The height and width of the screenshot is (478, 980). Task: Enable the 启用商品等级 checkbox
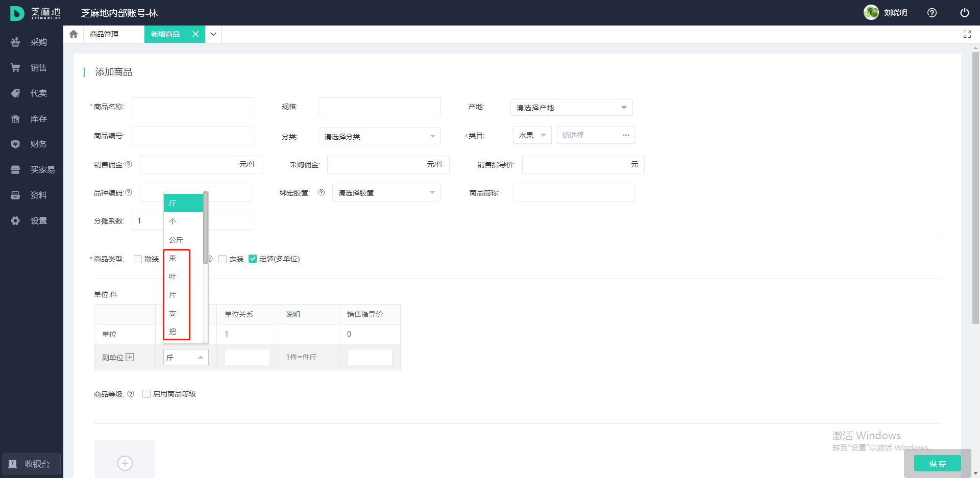[x=146, y=394]
